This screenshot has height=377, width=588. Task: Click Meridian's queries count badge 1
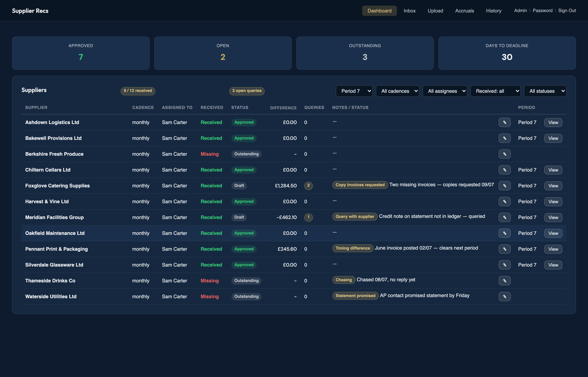(x=308, y=217)
